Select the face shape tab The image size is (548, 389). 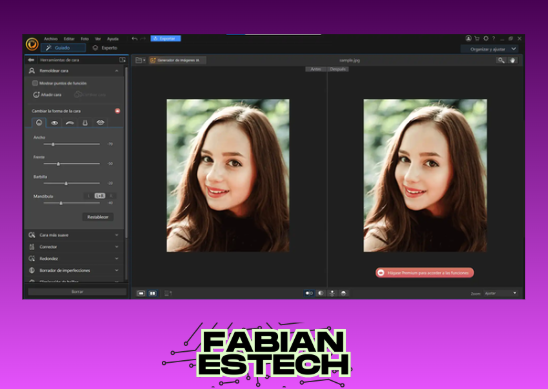point(39,123)
